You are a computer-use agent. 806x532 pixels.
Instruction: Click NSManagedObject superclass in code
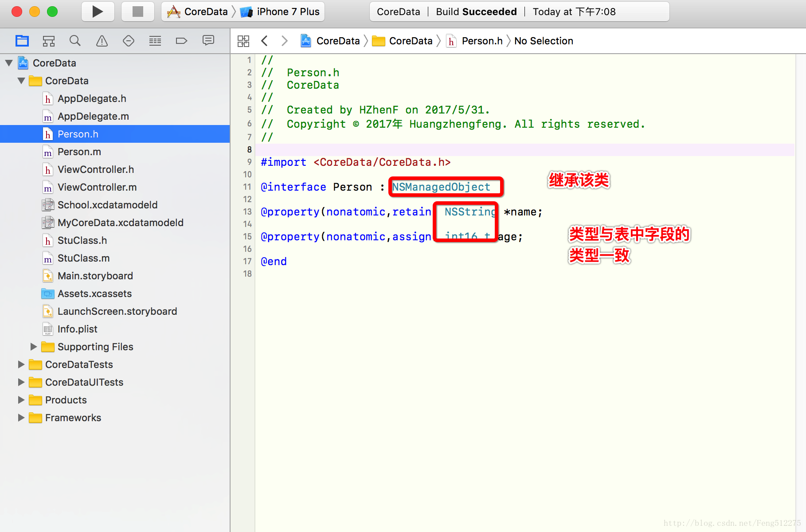[441, 187]
